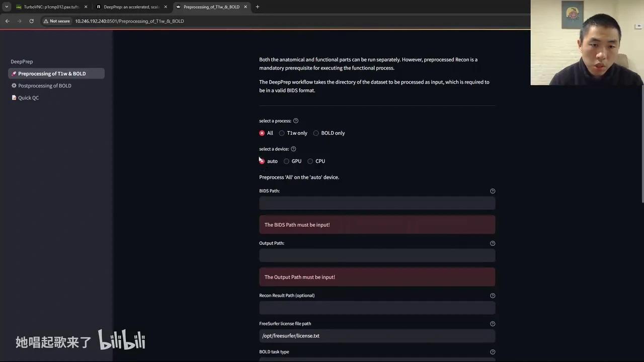
Task: Click the gear icon next to Postprocessing of BOLD
Action: click(x=14, y=85)
